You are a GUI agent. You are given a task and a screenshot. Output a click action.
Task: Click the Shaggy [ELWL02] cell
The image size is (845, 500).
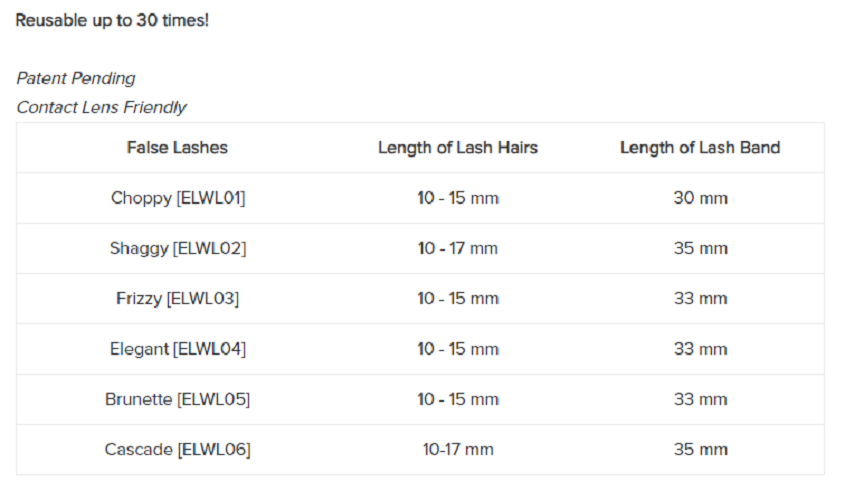point(178,248)
